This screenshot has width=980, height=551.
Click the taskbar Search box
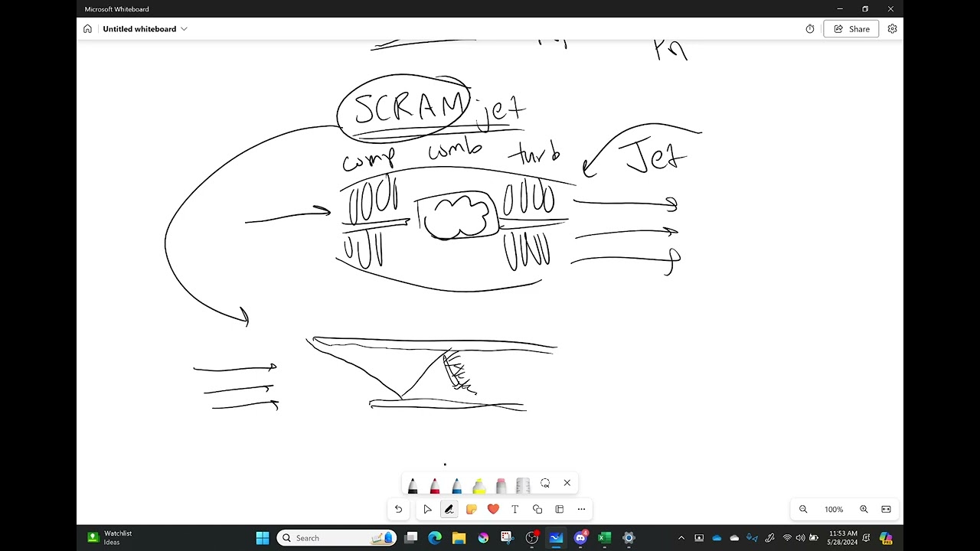tap(336, 538)
